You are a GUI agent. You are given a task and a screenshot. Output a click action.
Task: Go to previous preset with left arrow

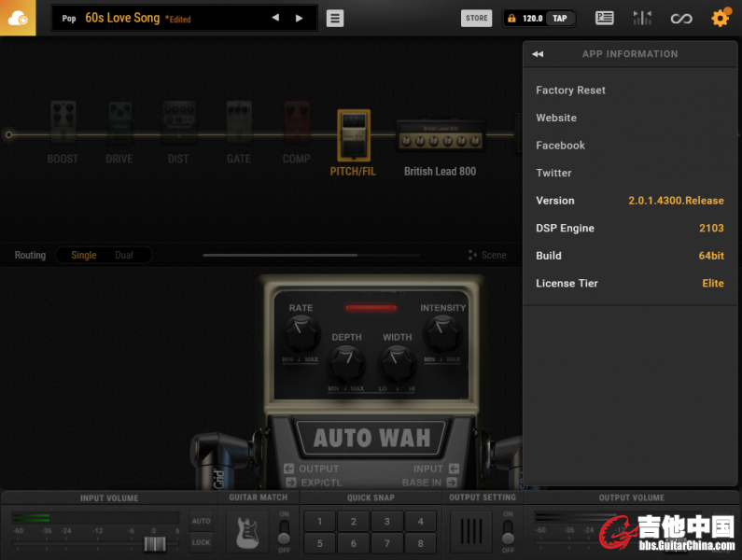click(x=275, y=18)
